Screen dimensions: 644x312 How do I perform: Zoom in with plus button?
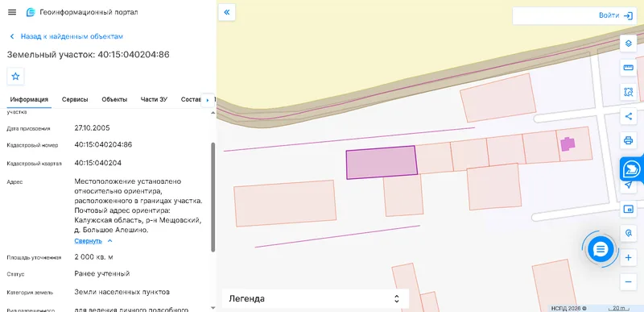628,258
